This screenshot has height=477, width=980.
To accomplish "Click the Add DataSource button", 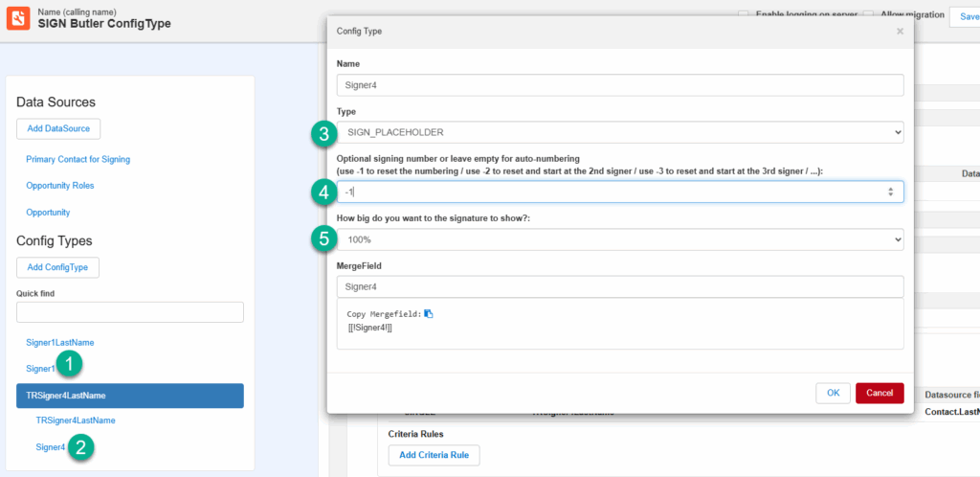I will 58,129.
